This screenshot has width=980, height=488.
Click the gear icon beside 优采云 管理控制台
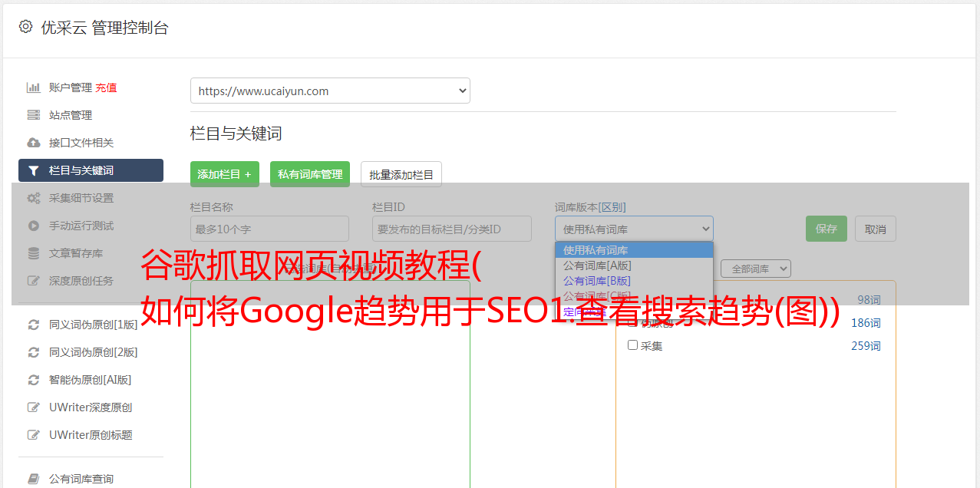[25, 27]
